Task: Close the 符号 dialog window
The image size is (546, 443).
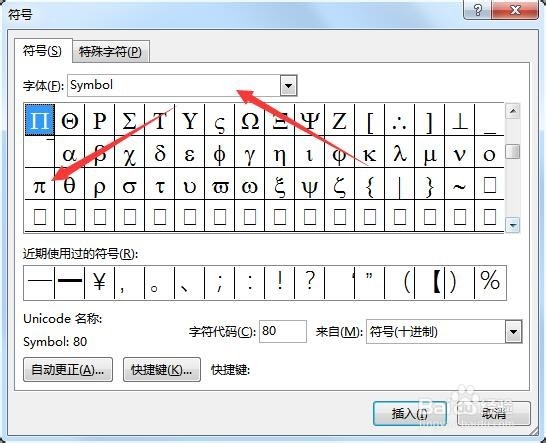Action: click(x=515, y=9)
